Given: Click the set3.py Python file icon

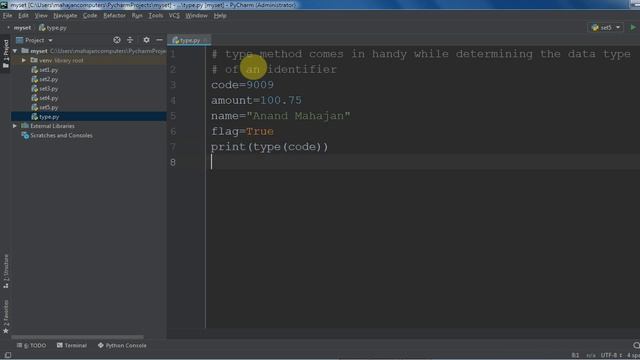Looking at the screenshot, I should click(35, 89).
